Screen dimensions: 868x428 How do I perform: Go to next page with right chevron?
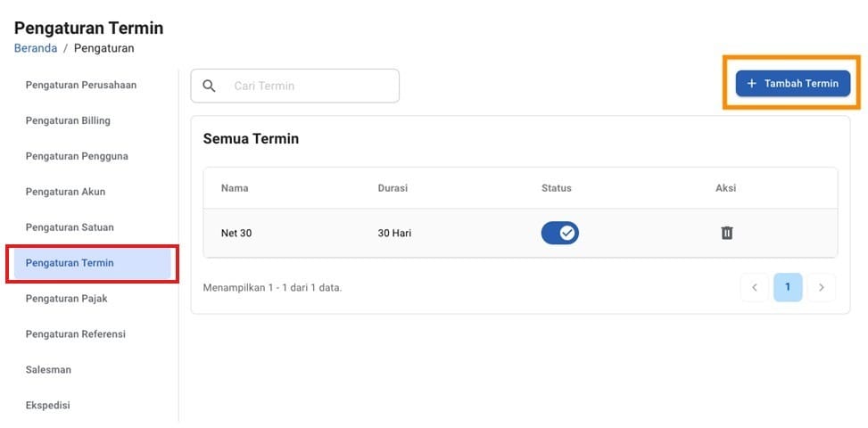tap(821, 287)
